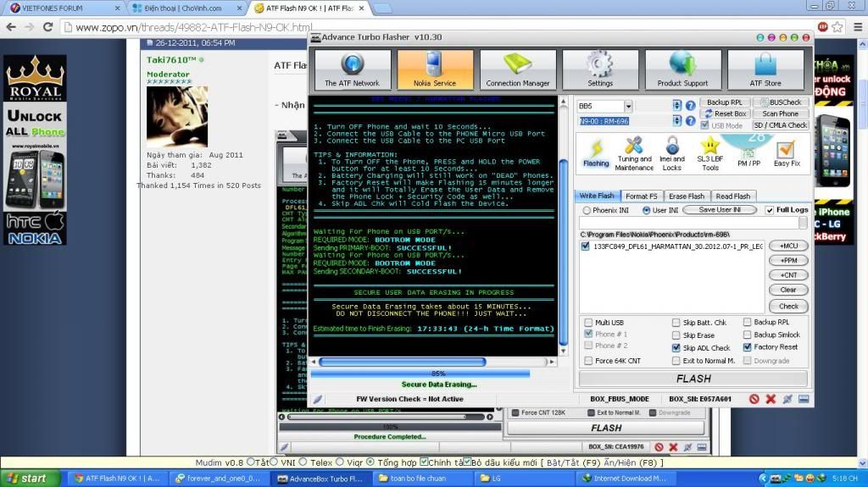The image size is (868, 487).
Task: Open Tuning and Maintenance tools
Action: pos(634,154)
